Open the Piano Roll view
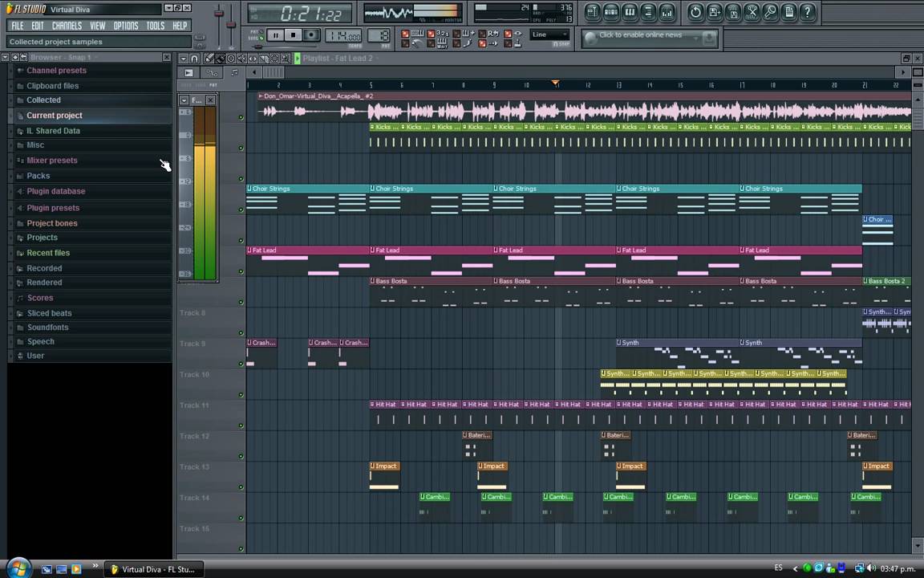This screenshot has width=924, height=578. coord(630,12)
